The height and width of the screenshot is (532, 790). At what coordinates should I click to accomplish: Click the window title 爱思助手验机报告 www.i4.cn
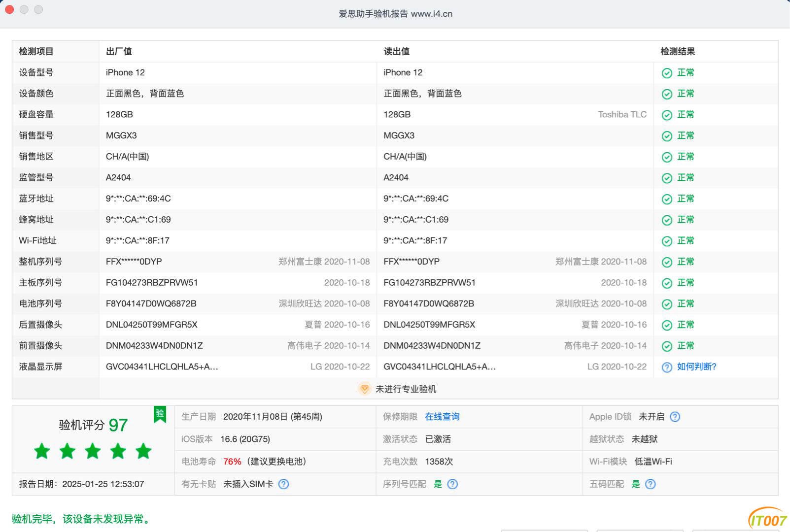coord(395,14)
